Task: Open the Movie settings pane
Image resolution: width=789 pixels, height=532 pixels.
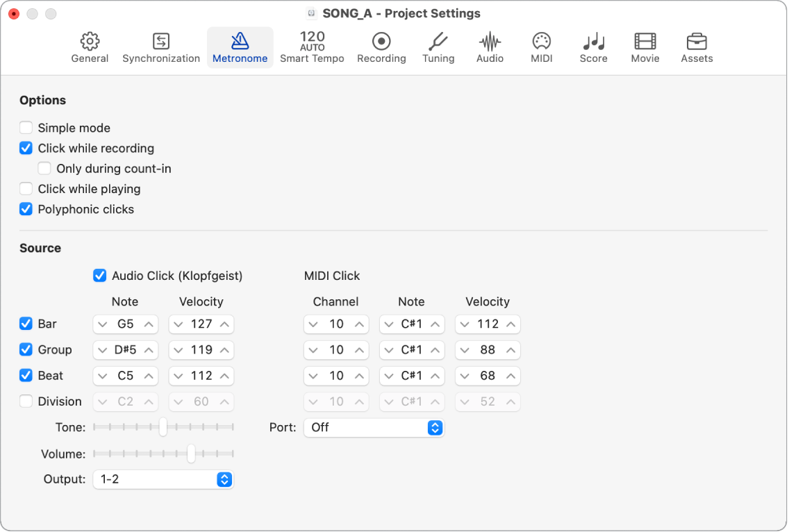Action: 645,47
